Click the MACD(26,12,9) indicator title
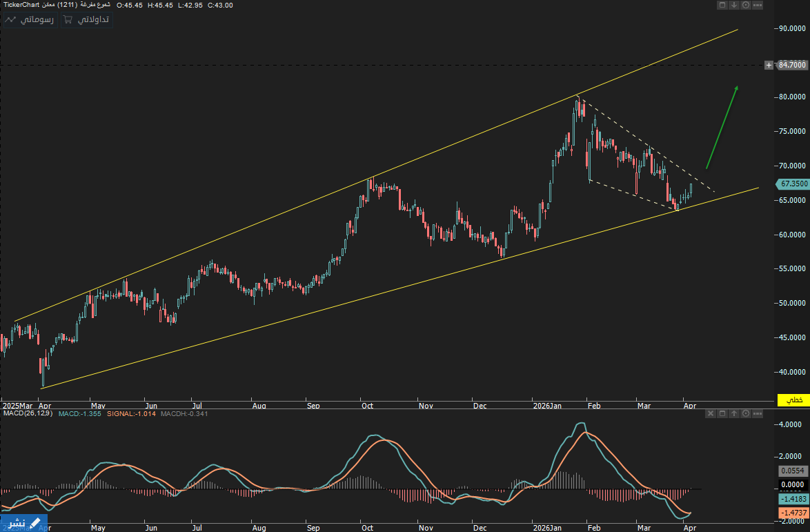 pos(28,414)
